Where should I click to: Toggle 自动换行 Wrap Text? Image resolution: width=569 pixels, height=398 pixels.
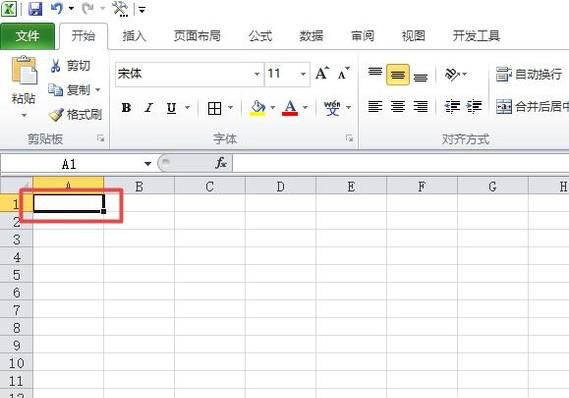click(x=529, y=74)
